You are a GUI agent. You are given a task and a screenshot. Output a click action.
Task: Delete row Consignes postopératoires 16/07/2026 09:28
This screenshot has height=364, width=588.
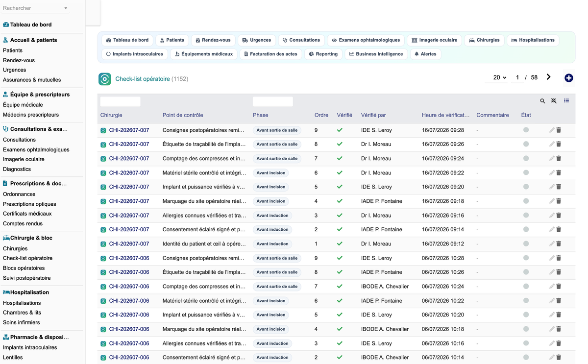[x=559, y=130]
